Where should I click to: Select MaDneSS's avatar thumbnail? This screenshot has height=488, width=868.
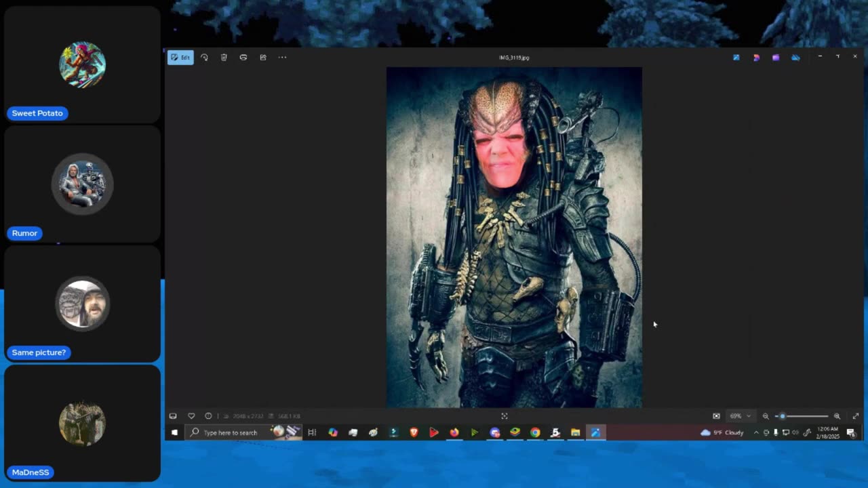click(82, 424)
